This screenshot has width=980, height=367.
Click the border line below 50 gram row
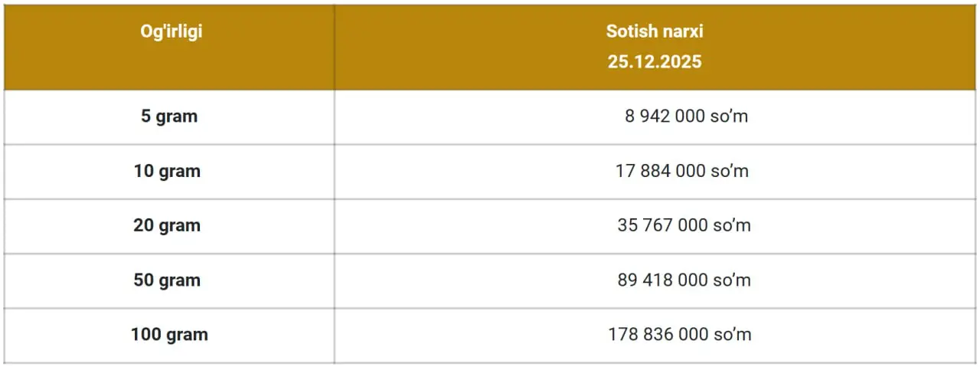[x=490, y=308]
